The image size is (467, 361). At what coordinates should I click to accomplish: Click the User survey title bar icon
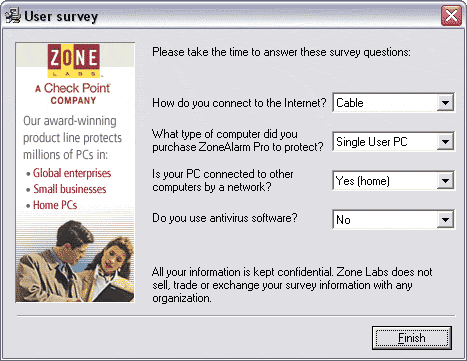click(13, 16)
